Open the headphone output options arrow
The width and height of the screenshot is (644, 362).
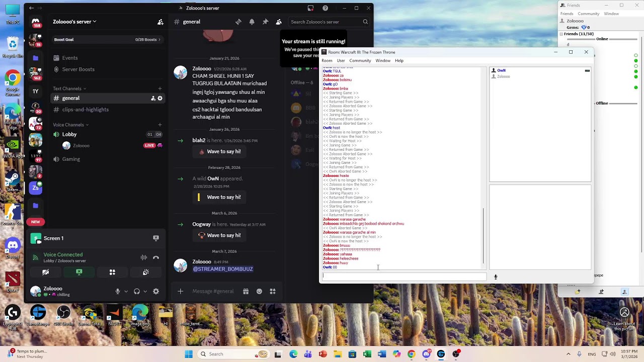click(145, 291)
